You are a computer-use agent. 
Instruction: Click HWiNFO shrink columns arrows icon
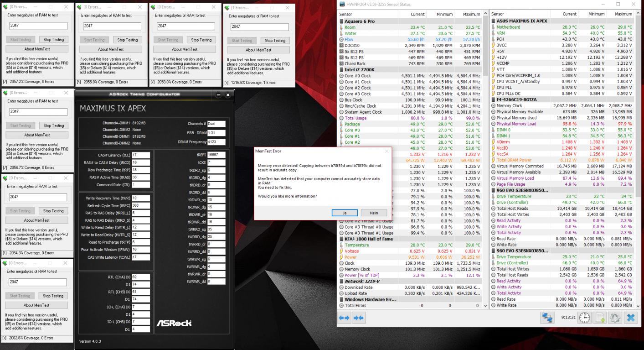coord(358,318)
